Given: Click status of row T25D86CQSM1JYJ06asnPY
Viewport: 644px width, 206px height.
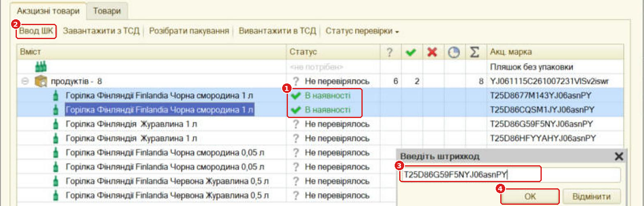Looking at the screenshot, I should coord(321,110).
